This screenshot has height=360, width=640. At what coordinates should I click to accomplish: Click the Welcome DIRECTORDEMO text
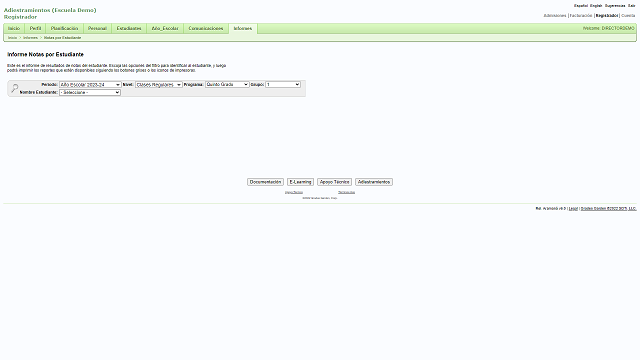pos(609,28)
